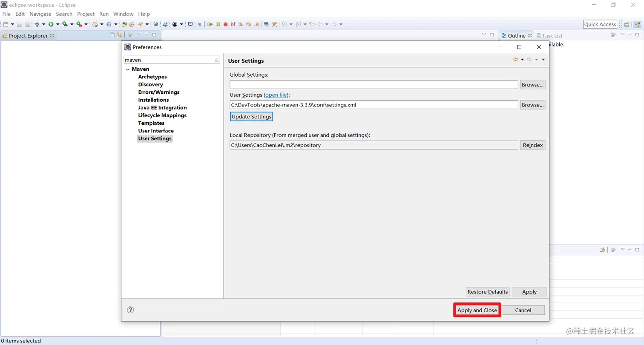Screen dimensions: 644x345
Task: Click the Open Type toolbar icon
Action: point(124,24)
